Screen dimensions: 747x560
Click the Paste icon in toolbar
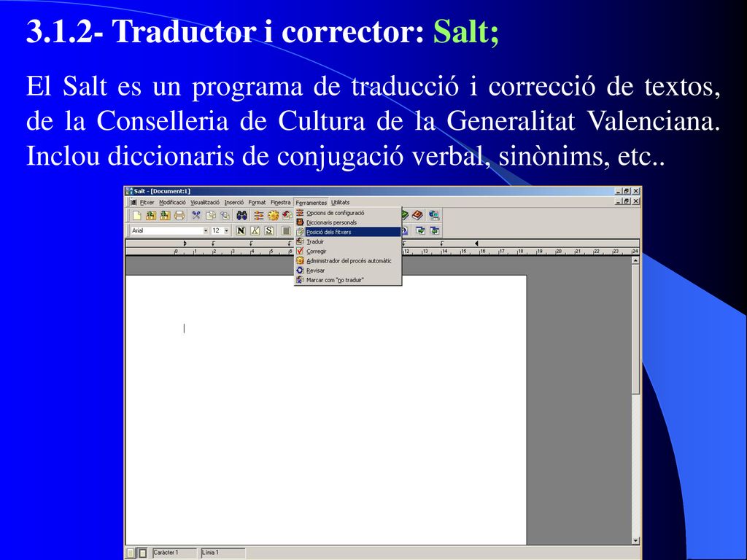click(x=225, y=215)
